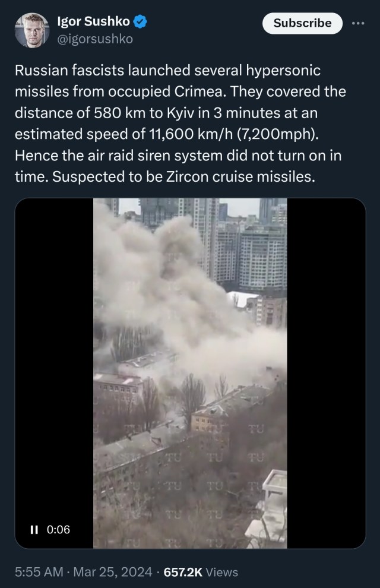
Task: Click the word Views beside the count
Action: tap(222, 572)
